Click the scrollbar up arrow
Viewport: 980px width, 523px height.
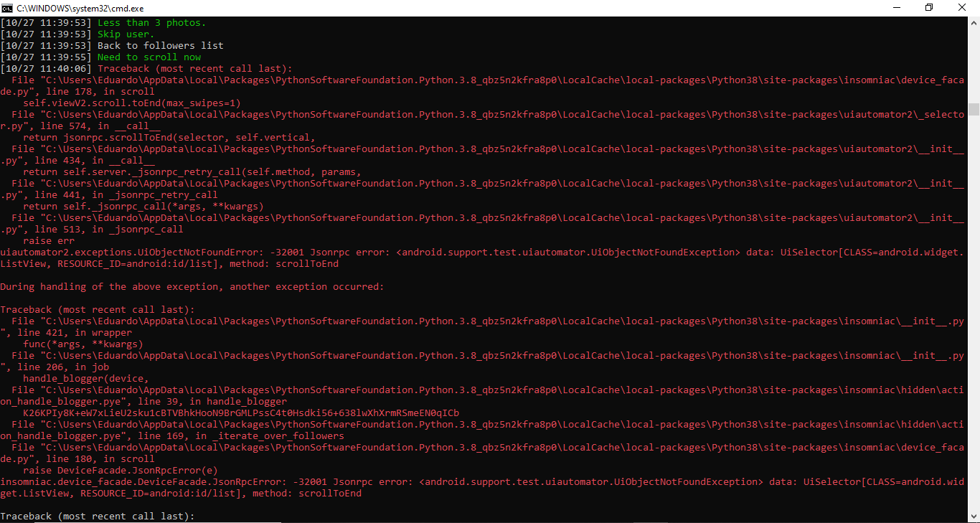coord(974,22)
